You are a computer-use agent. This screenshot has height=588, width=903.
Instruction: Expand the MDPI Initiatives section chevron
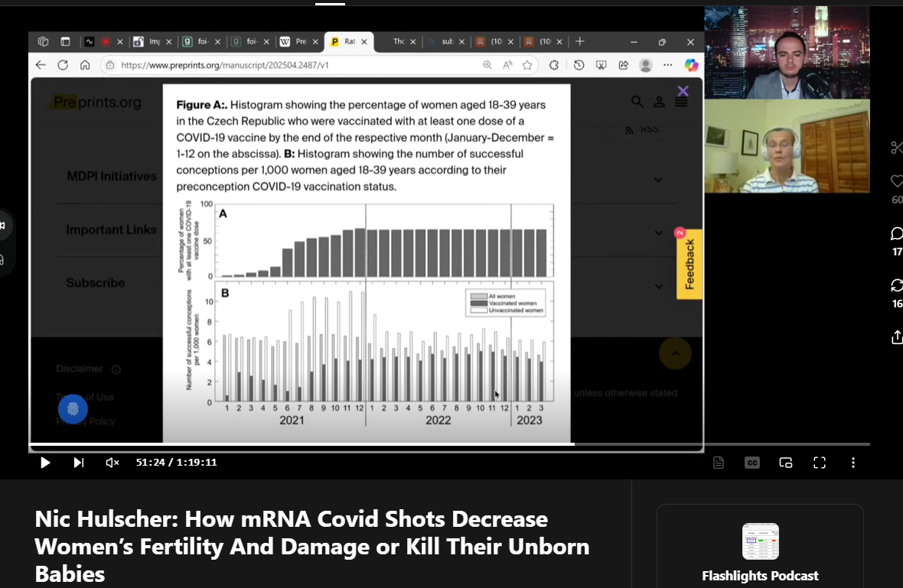point(658,180)
